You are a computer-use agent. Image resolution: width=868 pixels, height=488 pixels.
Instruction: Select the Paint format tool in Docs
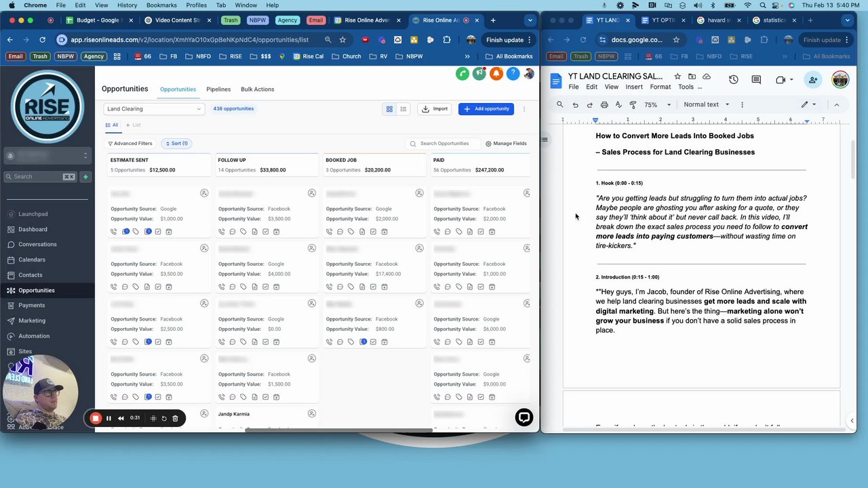pyautogui.click(x=633, y=105)
